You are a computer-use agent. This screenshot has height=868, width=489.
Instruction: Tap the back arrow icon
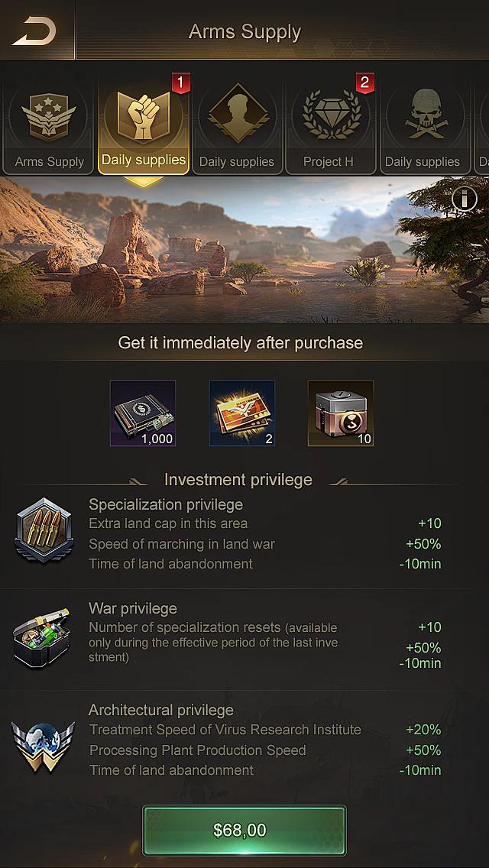(x=34, y=31)
